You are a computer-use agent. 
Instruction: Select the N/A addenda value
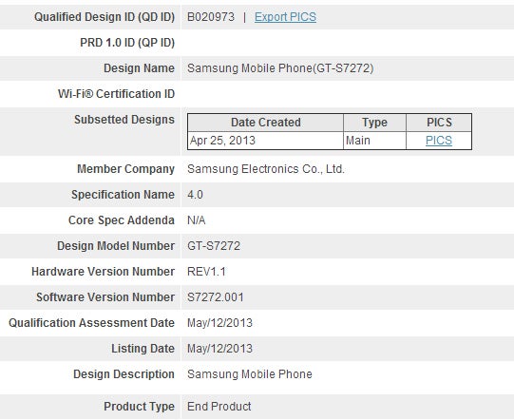pyautogui.click(x=197, y=220)
